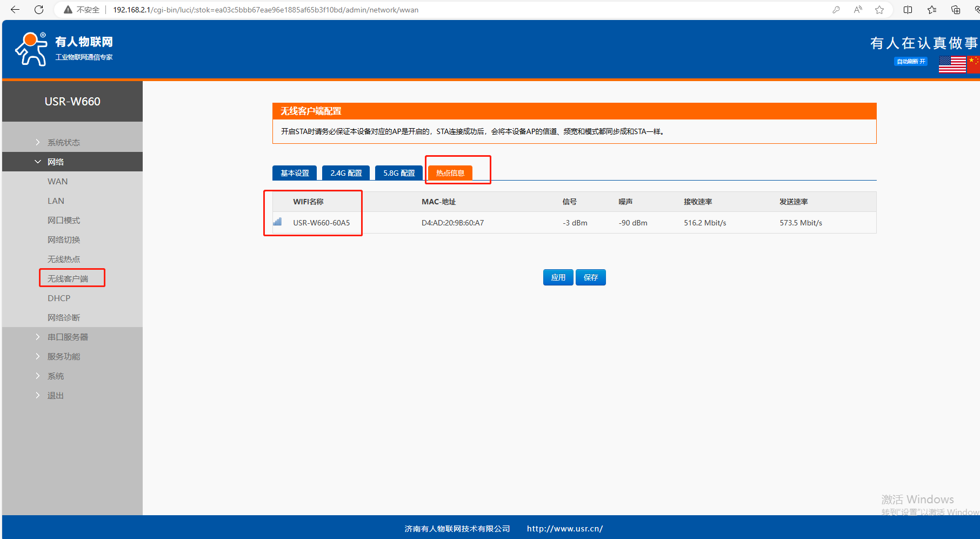The height and width of the screenshot is (539, 980).
Task: Toggle the 自动刷新 auto-refresh switch
Action: coord(911,62)
